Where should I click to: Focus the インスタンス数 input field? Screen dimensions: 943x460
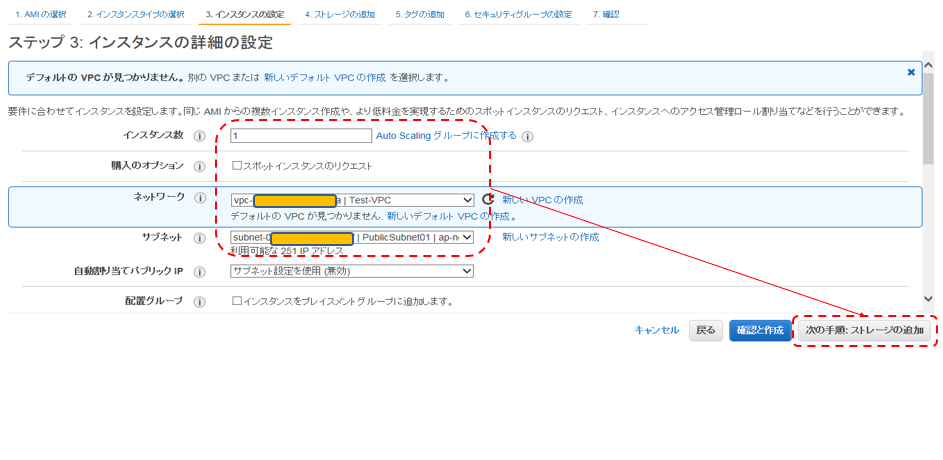(x=301, y=136)
